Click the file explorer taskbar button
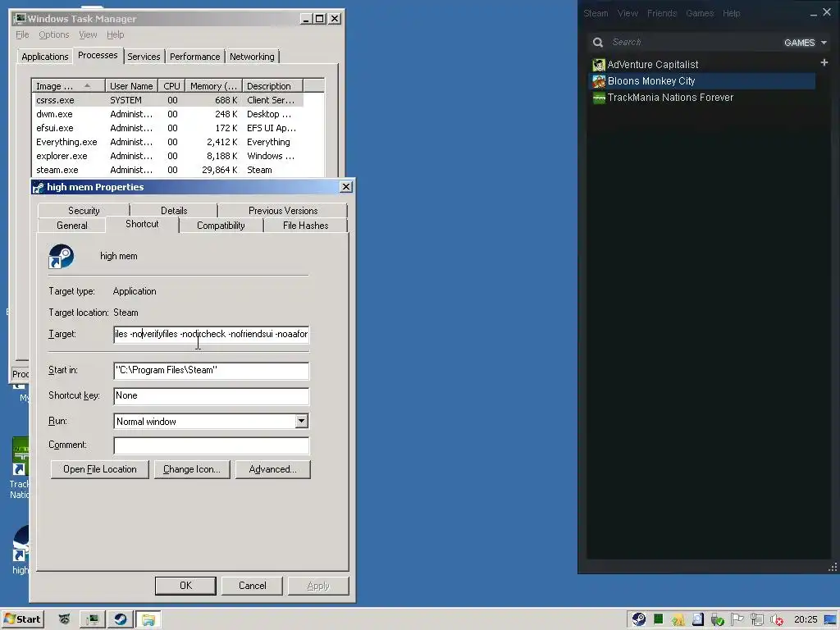 pos(148,620)
